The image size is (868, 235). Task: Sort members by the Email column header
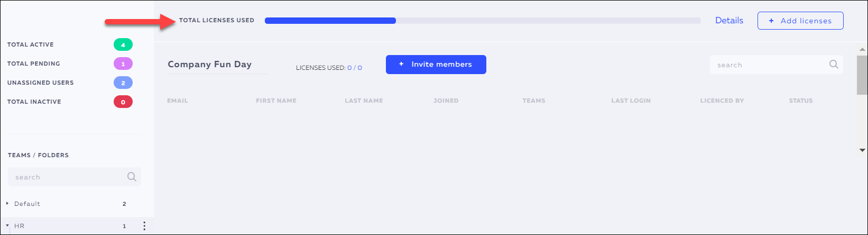[x=178, y=101]
